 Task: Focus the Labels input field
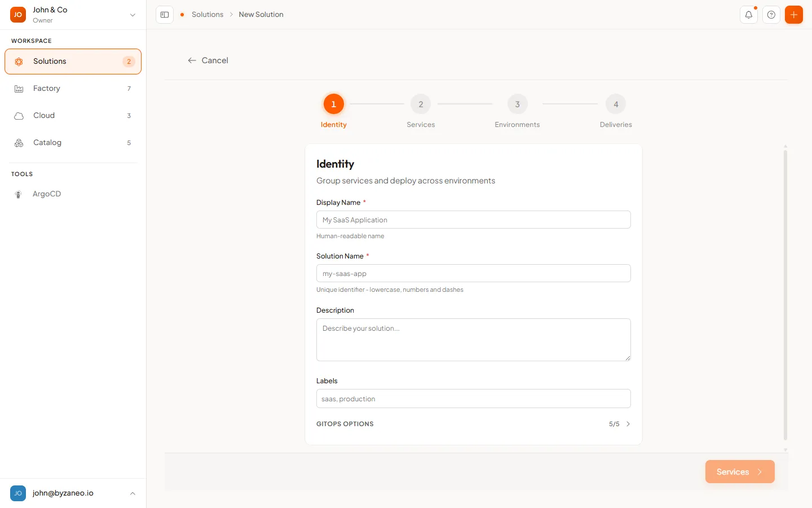[x=473, y=398]
